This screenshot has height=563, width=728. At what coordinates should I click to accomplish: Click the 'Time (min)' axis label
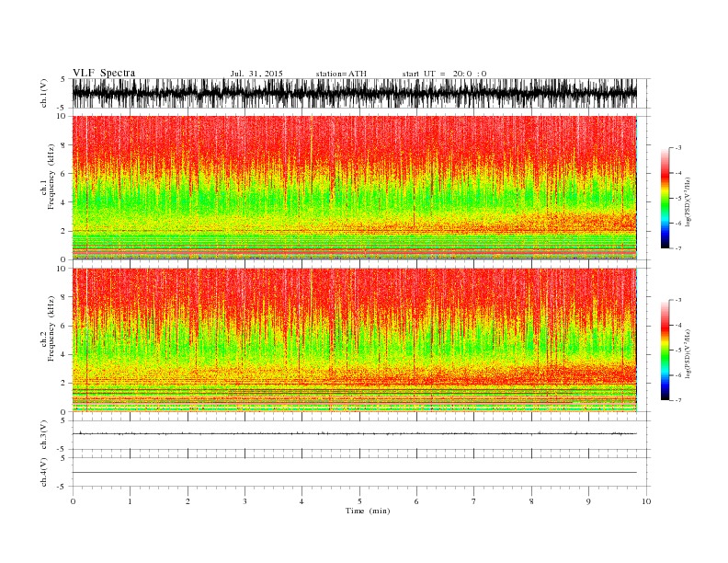[x=368, y=511]
